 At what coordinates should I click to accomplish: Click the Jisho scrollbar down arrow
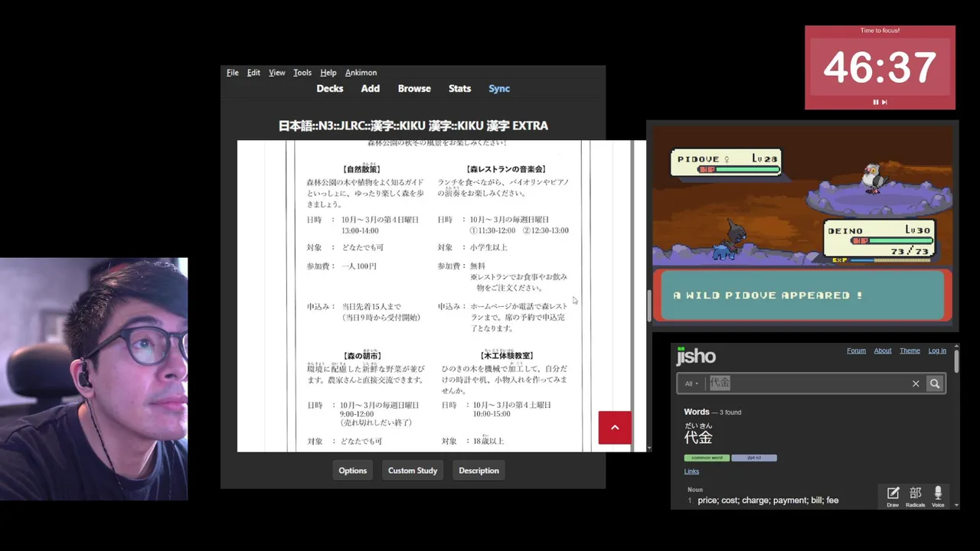[x=956, y=506]
